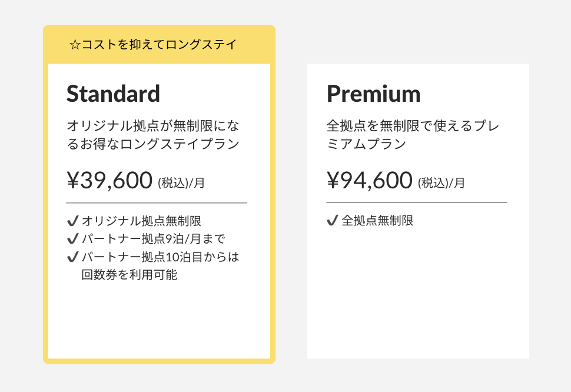571x392 pixels.
Task: Click the 全拠点無制限 feature text
Action: click(x=377, y=221)
